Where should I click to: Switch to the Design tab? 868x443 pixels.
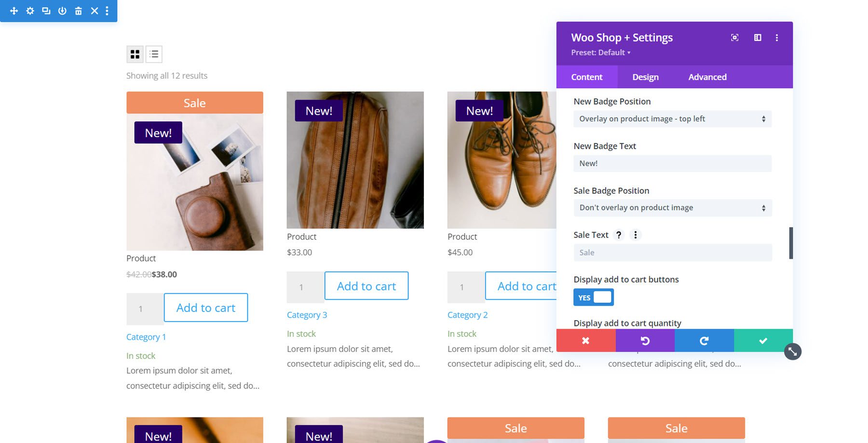[x=645, y=77]
